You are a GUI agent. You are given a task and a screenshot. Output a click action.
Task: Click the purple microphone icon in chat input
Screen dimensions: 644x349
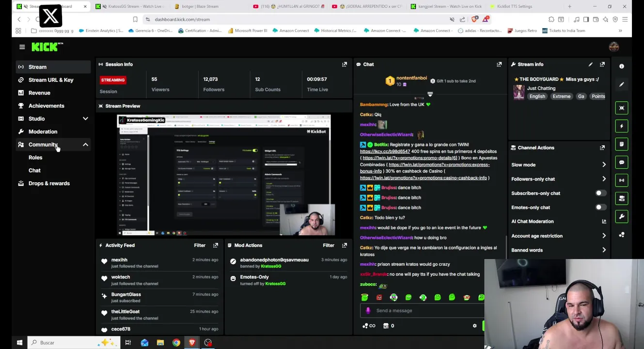coord(368,311)
